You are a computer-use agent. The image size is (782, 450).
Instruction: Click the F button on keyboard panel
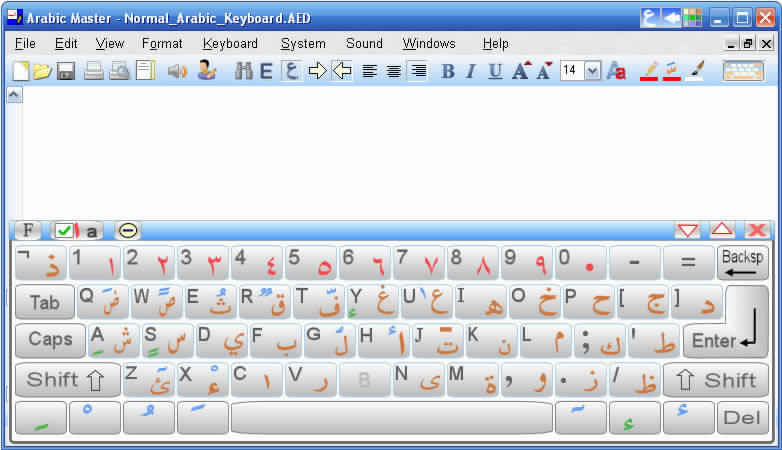click(x=28, y=230)
